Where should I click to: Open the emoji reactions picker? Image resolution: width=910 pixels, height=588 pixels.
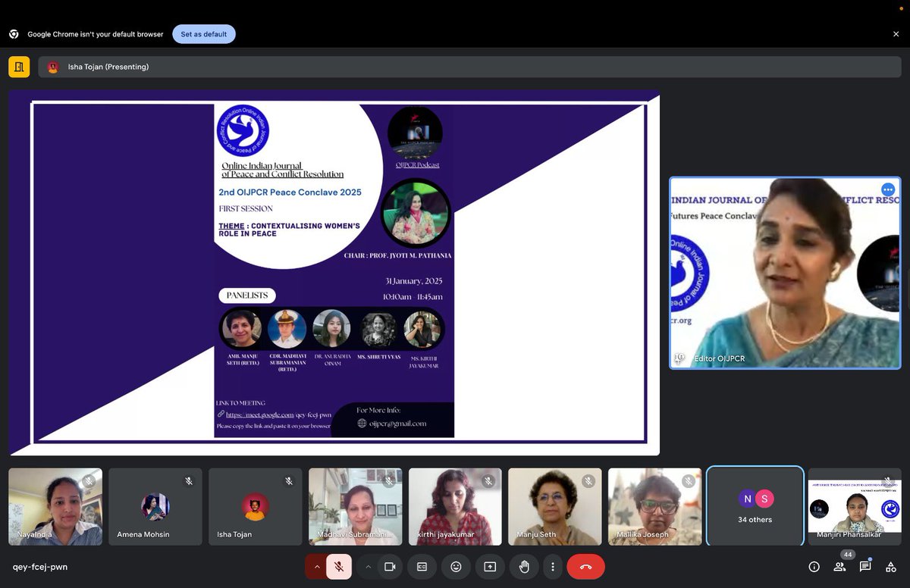coord(456,567)
